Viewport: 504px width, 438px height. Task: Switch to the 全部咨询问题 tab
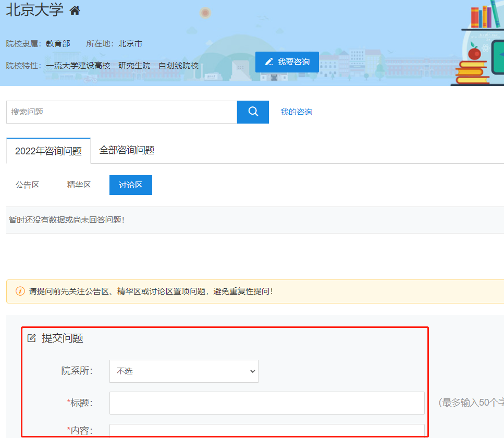click(x=127, y=150)
